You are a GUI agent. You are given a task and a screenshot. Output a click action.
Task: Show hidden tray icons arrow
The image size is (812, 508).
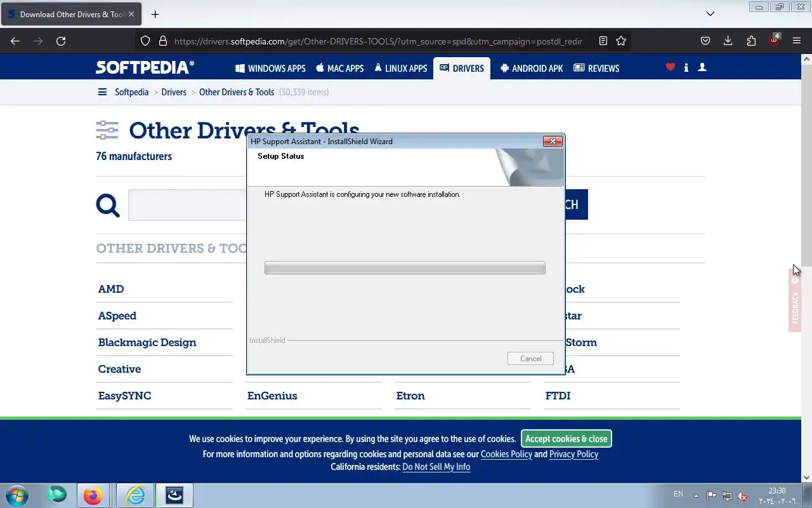(696, 496)
